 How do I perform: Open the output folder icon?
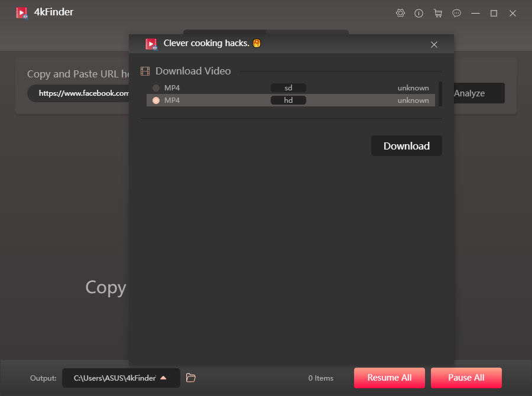tap(190, 378)
